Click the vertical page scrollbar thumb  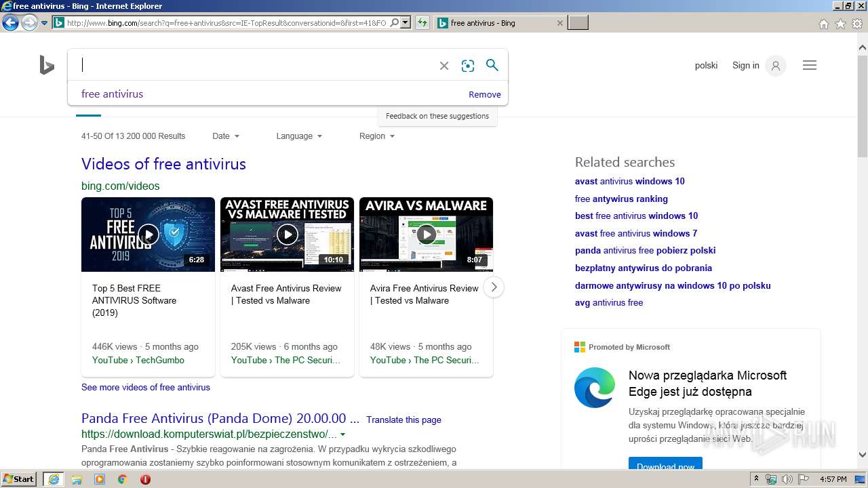coord(863,106)
